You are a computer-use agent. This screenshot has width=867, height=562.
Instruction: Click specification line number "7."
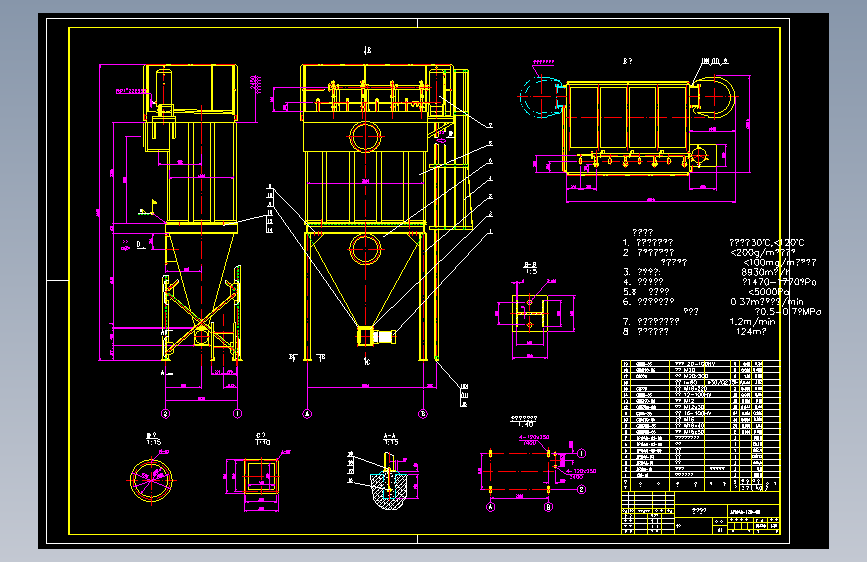[x=626, y=321]
